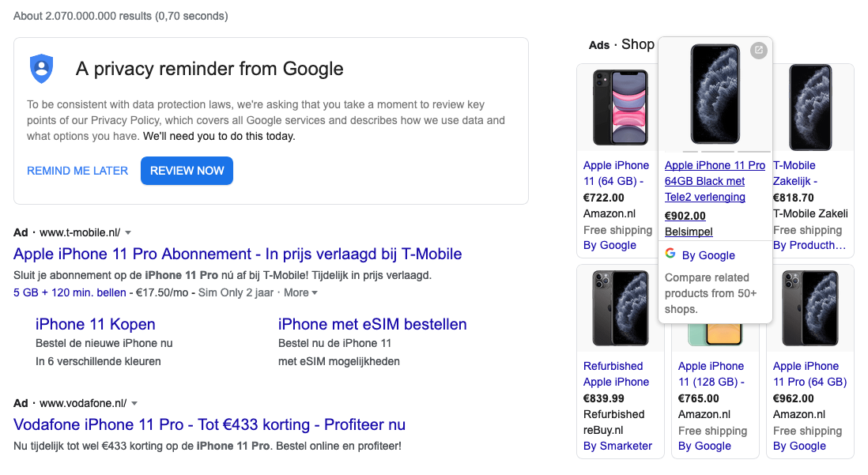Viewport: 868px width, 475px height.
Task: Open the external link icon on the popup card
Action: 759,50
